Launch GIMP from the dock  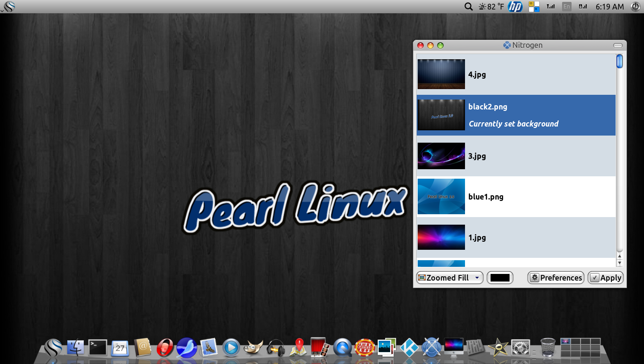(x=253, y=348)
